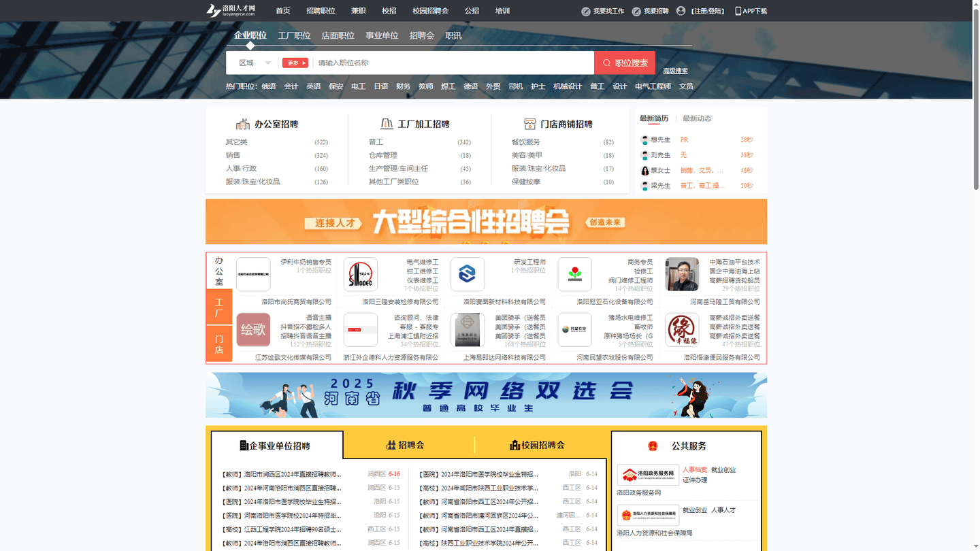Click the 人事档案 red link
This screenshot has height=551, width=980.
click(695, 469)
